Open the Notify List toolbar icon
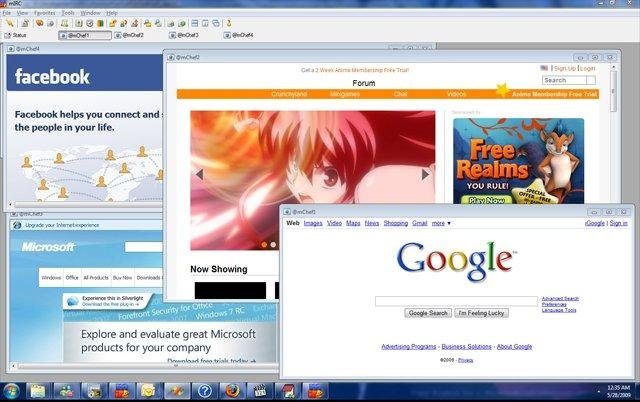 pyautogui.click(x=171, y=23)
